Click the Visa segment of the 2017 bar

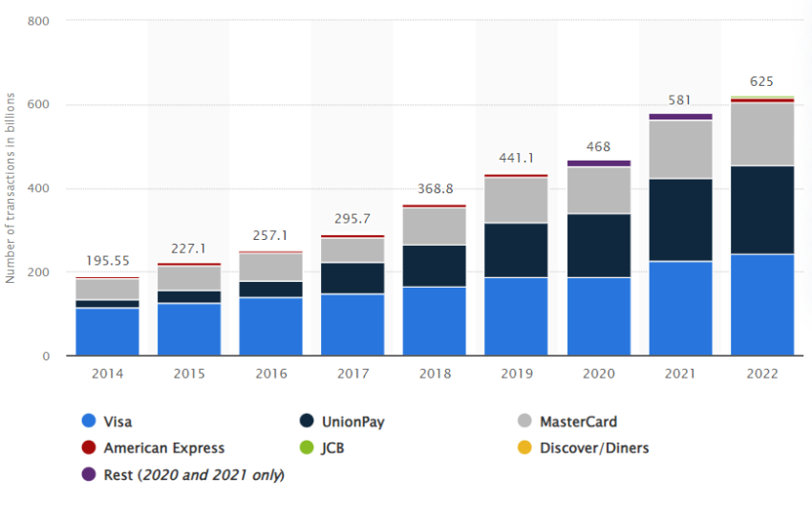[x=353, y=325]
